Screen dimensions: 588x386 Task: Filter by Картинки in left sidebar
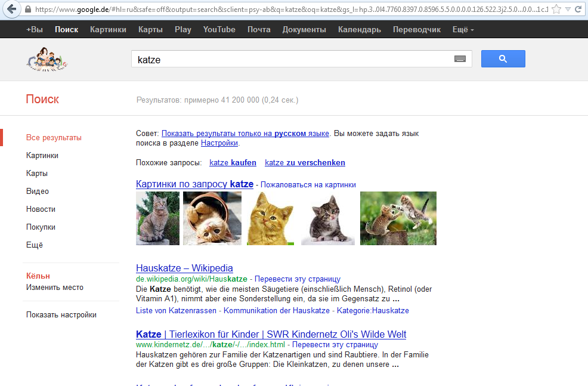[x=42, y=155]
